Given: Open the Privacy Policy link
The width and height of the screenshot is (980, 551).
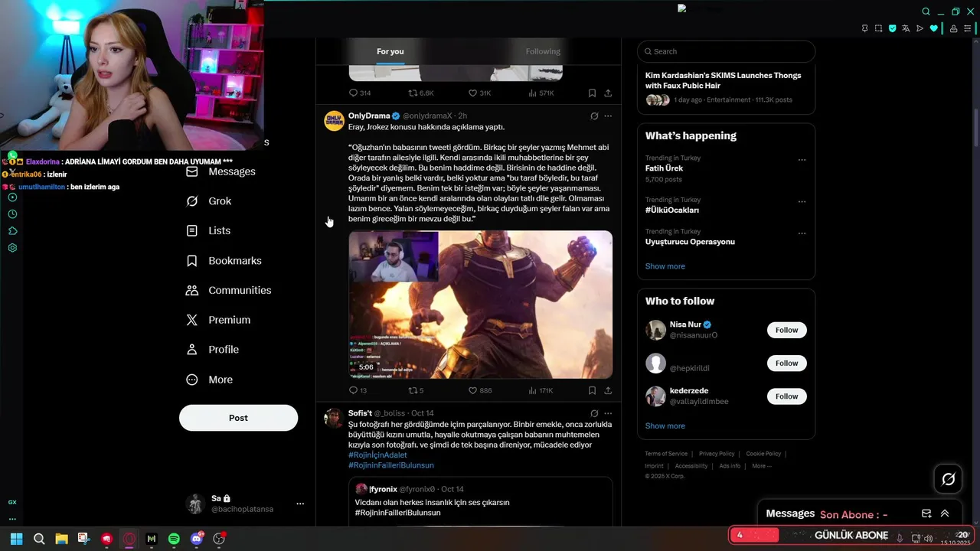Looking at the screenshot, I should [x=717, y=454].
